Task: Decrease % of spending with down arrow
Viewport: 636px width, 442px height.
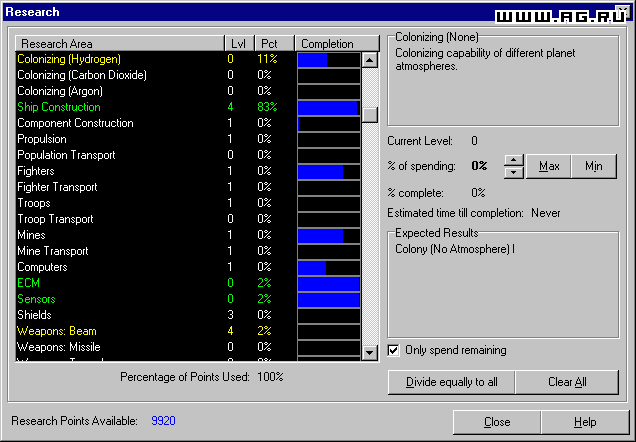Action: coord(514,172)
